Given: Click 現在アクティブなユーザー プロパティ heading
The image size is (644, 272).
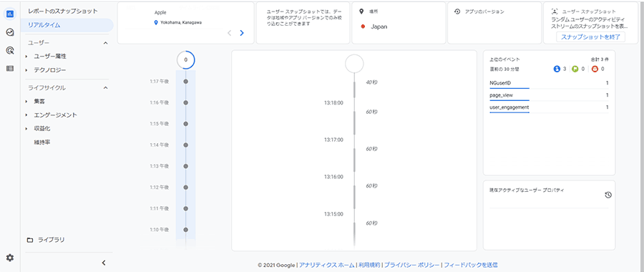Looking at the screenshot, I should pos(527,190).
